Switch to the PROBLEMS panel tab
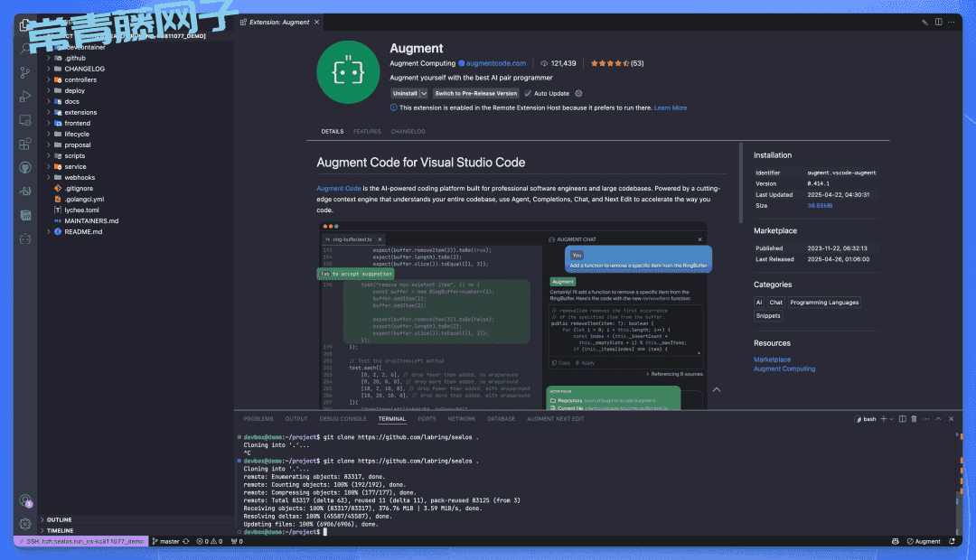The height and width of the screenshot is (560, 976). pos(258,419)
